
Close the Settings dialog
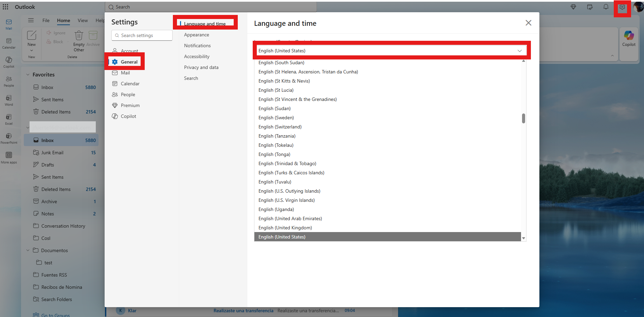(529, 23)
